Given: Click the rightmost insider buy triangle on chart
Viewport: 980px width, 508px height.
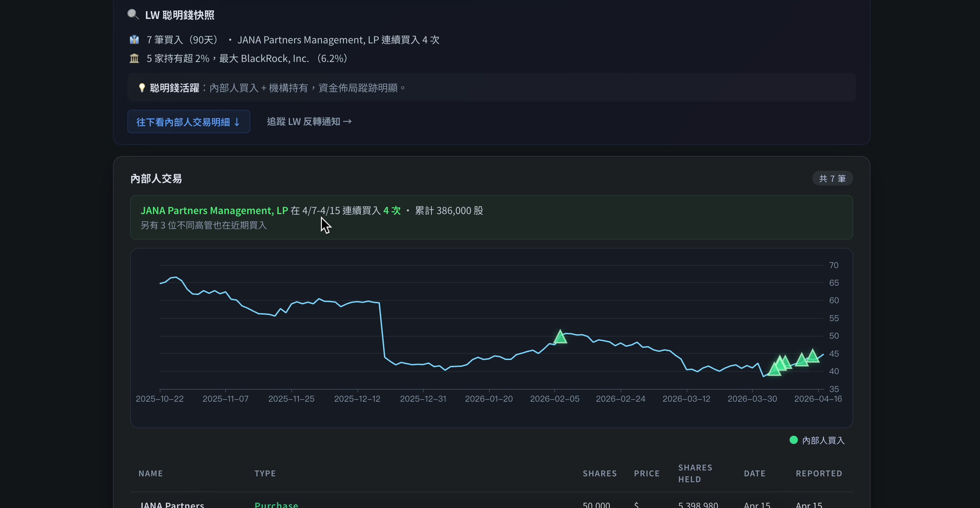Looking at the screenshot, I should point(813,356).
